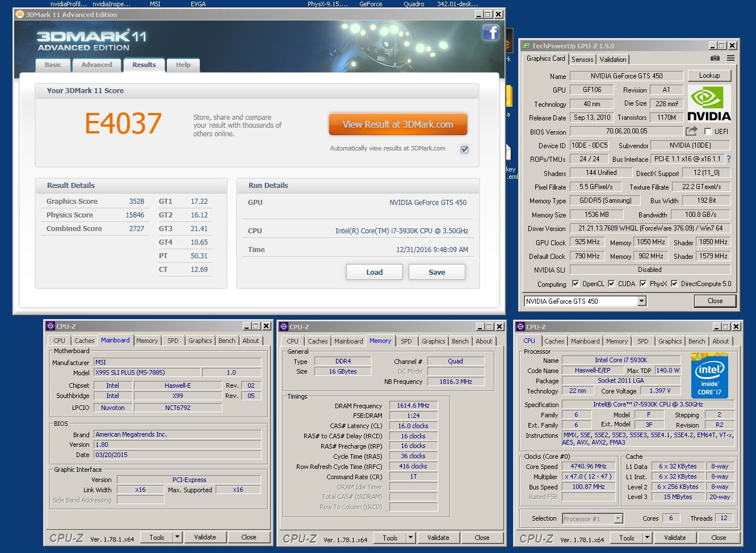Click the BIOS Date value 03/20/2015
Viewport: 756px width, 553px height.
178,455
